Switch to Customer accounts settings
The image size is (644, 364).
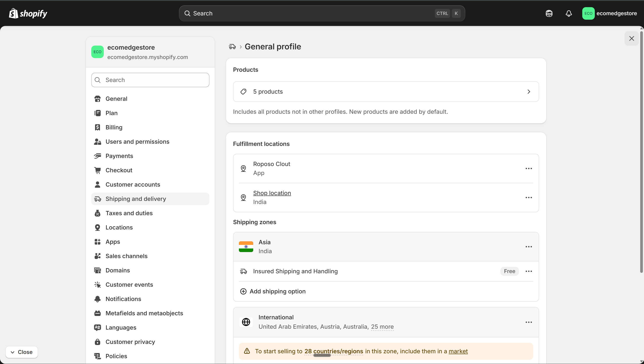[x=133, y=185]
